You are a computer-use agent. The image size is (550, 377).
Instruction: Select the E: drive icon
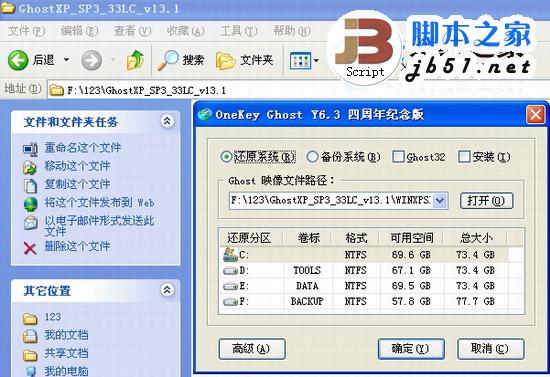pos(230,286)
